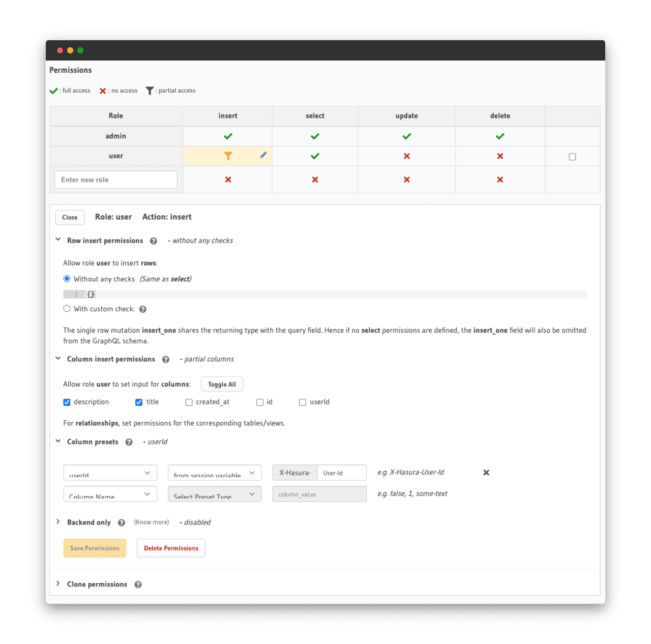This screenshot has height=644, width=651.
Task: Click the pencil edit icon in user insert cell
Action: tap(263, 155)
